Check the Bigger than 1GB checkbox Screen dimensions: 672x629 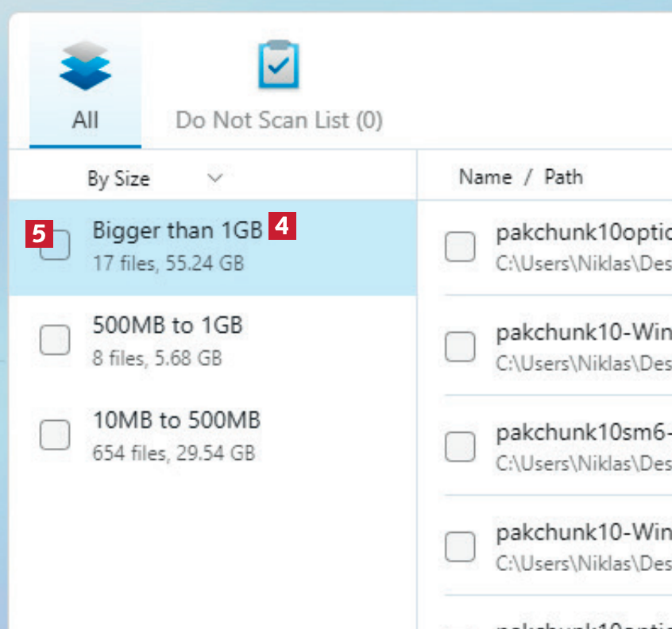click(x=55, y=245)
